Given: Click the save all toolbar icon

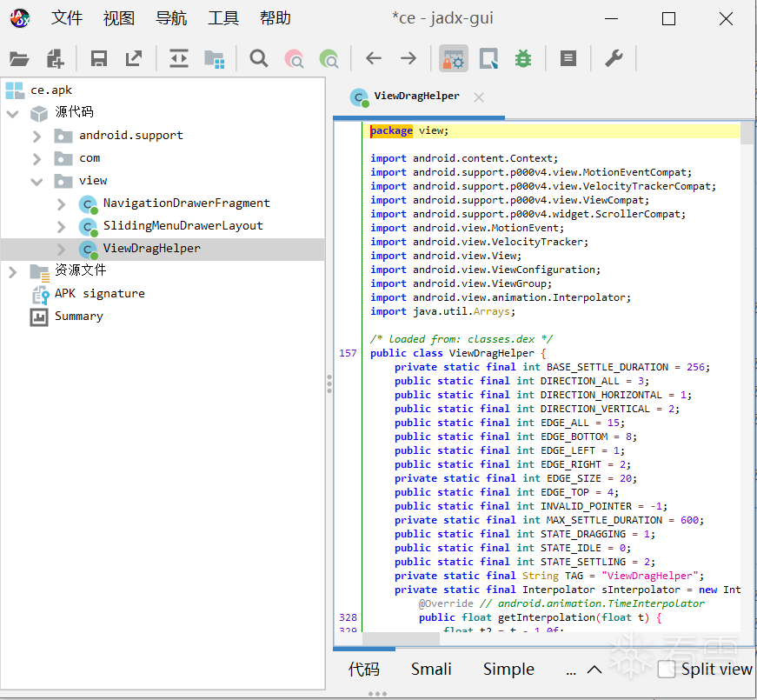Looking at the screenshot, I should tap(99, 59).
